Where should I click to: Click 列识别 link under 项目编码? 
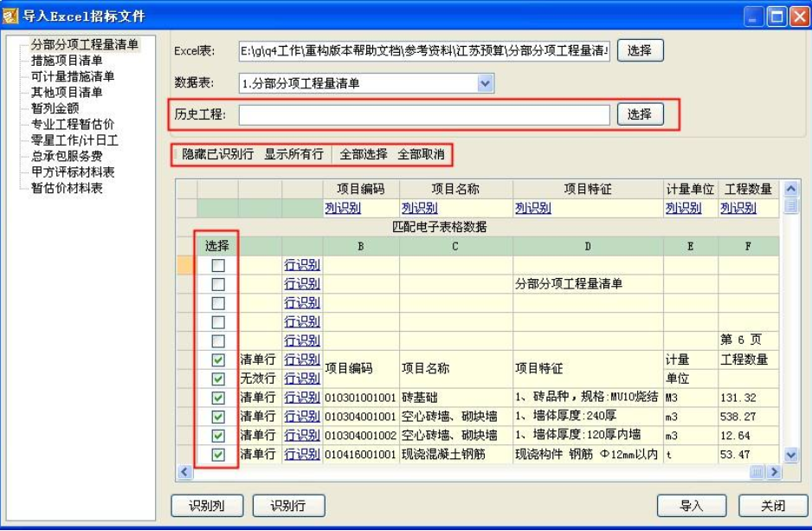tap(343, 208)
